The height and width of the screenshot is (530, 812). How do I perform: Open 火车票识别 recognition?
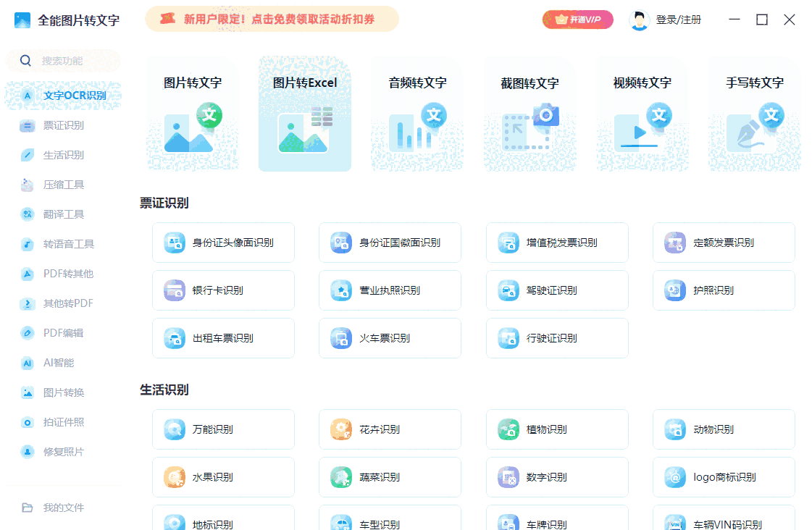pos(390,338)
